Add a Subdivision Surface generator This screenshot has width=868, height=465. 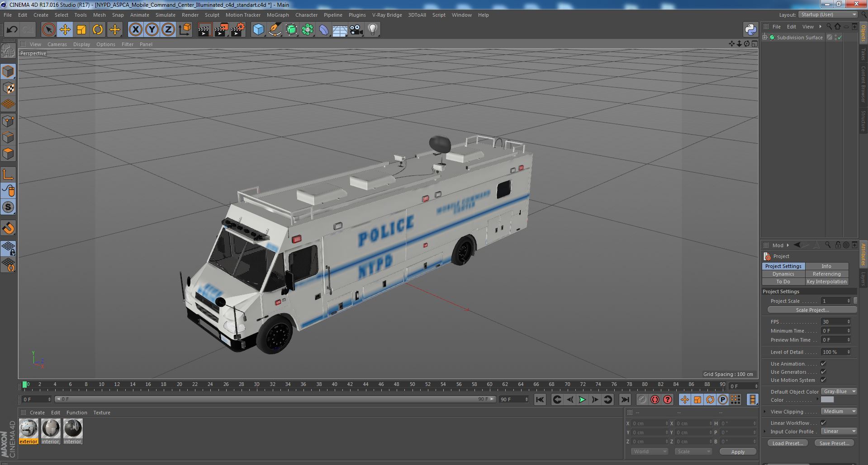click(291, 30)
